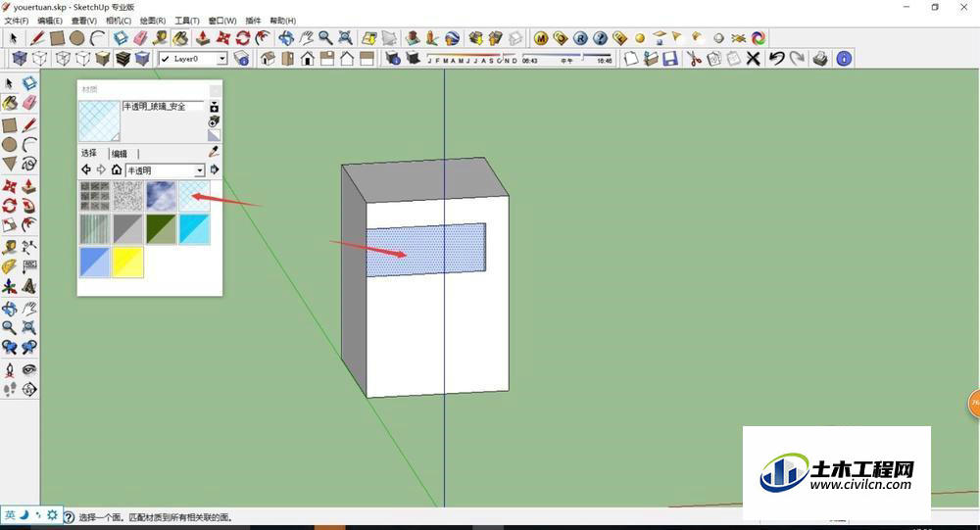Switch to Front view house icon
980x530 pixels.
[x=307, y=59]
